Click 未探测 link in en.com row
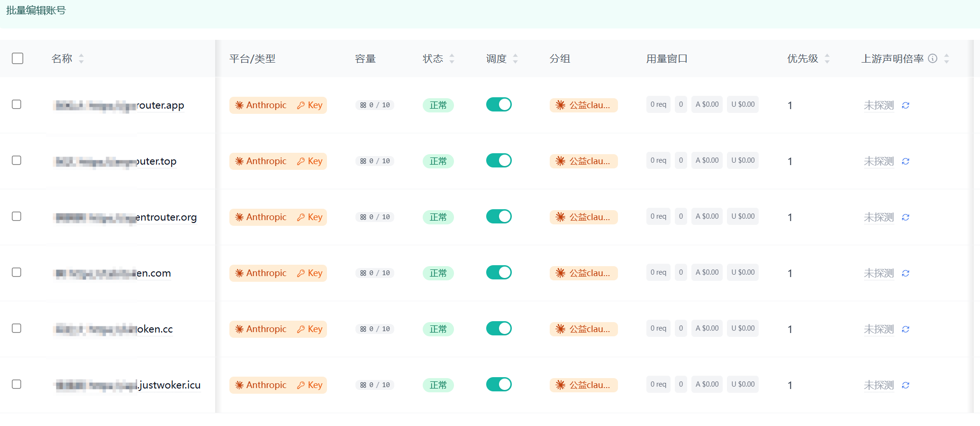Image resolution: width=980 pixels, height=426 pixels. [x=879, y=273]
